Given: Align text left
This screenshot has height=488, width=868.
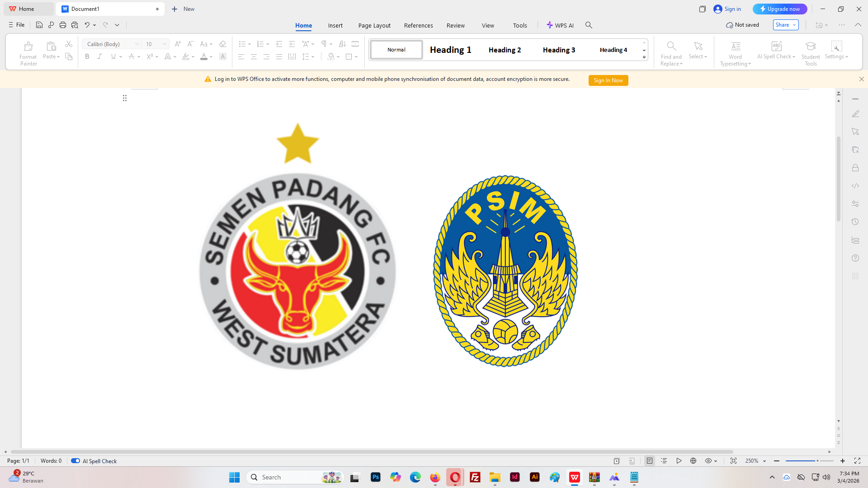Looking at the screenshot, I should tap(241, 56).
